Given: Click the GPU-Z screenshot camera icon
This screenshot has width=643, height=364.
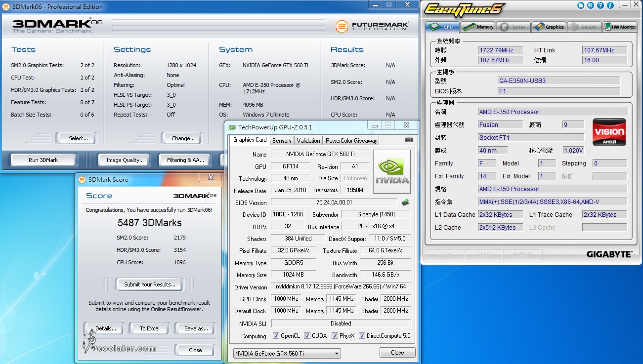Looking at the screenshot, I should point(409,140).
